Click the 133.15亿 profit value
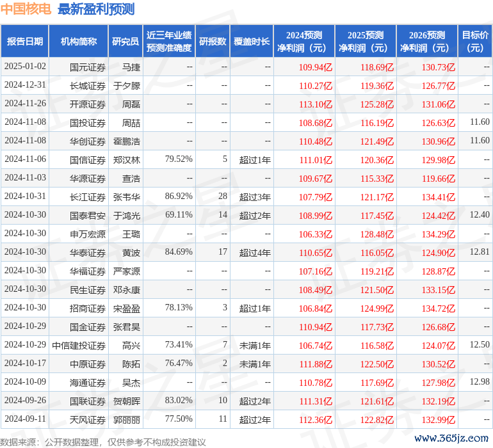Viewport: 493px width, 448px height. 439,290
